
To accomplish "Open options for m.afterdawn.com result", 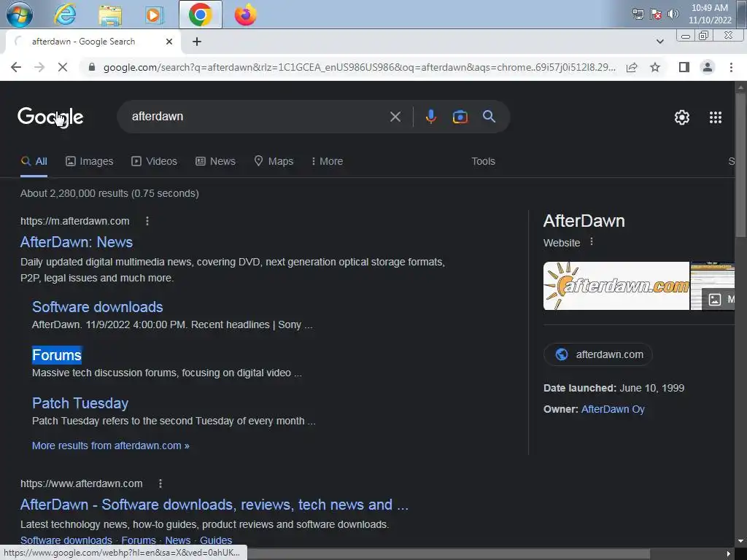I will [x=147, y=221].
